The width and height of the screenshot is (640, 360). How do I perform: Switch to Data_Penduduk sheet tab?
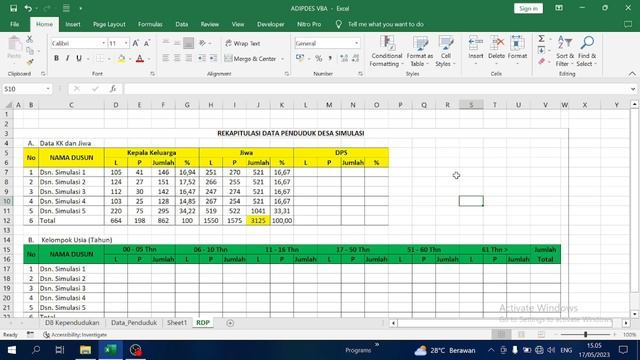pyautogui.click(x=134, y=322)
